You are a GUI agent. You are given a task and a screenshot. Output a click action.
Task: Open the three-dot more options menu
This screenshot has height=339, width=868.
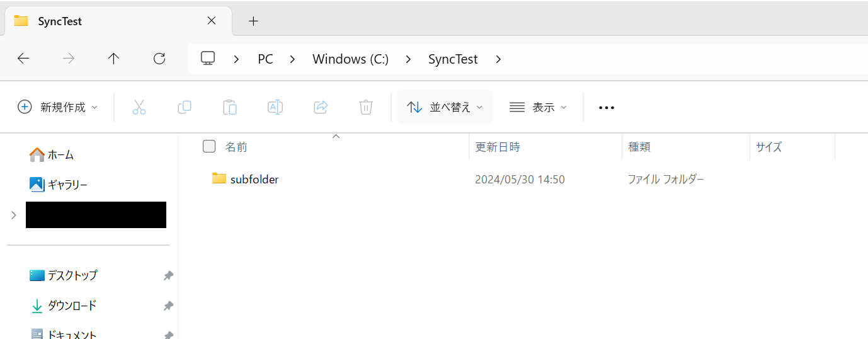[606, 108]
